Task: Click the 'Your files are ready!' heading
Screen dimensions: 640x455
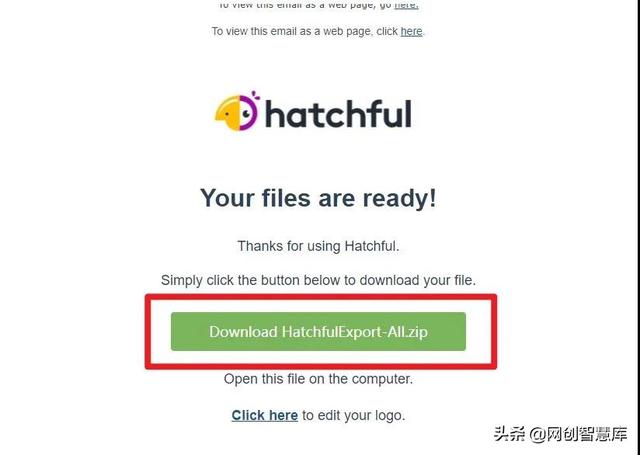Action: 318,198
